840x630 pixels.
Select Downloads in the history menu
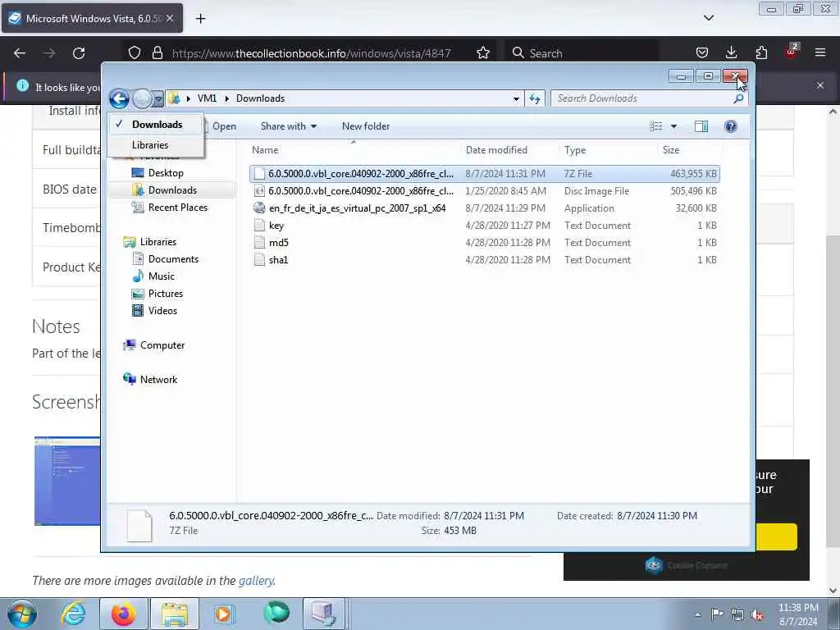point(156,125)
